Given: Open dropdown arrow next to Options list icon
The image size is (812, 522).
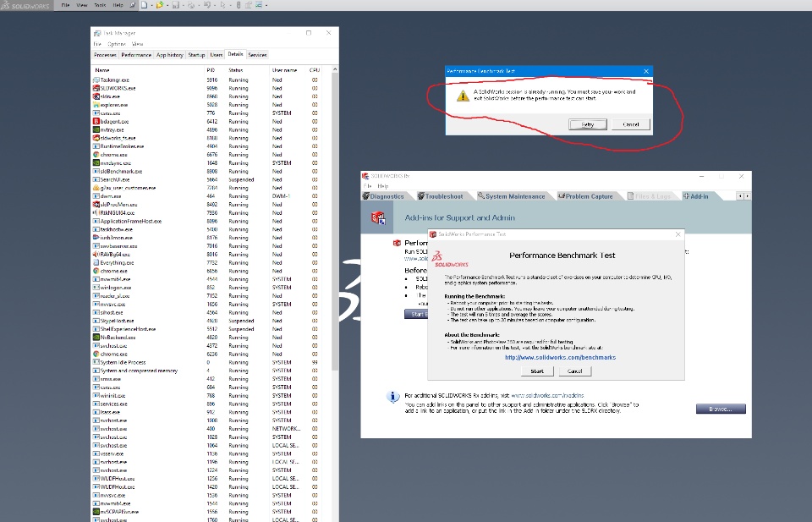Looking at the screenshot, I should tap(266, 6).
